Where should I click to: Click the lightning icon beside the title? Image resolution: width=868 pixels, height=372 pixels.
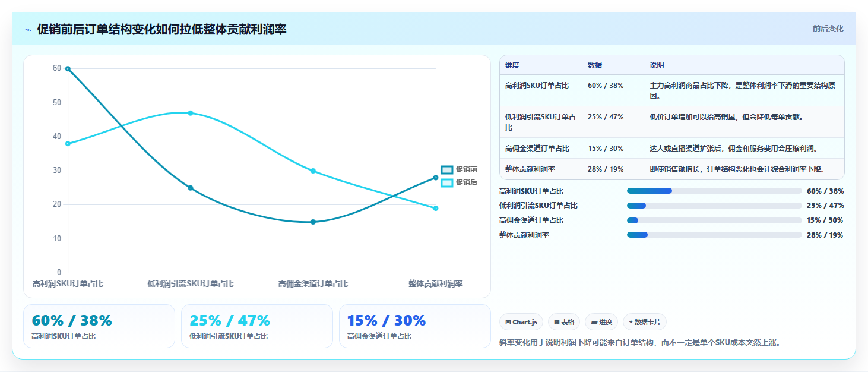click(x=28, y=30)
